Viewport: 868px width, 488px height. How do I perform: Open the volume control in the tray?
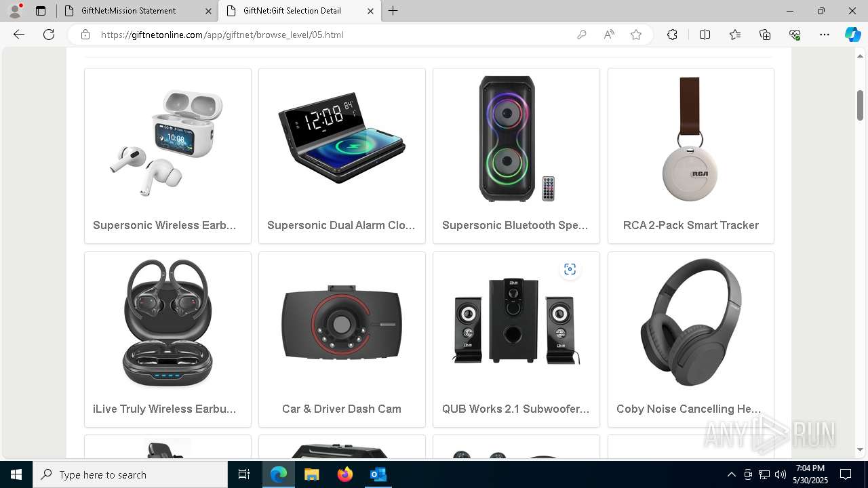point(781,474)
